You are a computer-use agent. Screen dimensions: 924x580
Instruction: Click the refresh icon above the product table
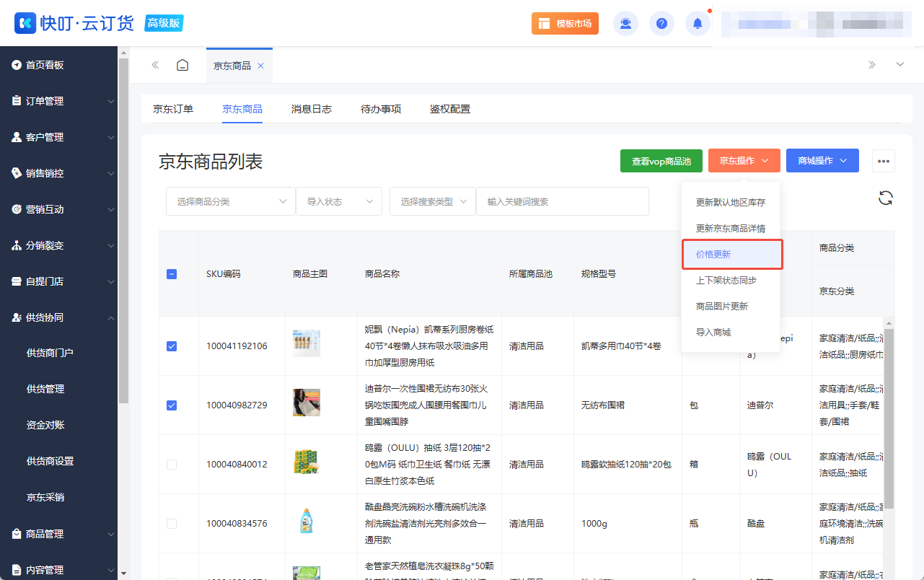pyautogui.click(x=886, y=198)
